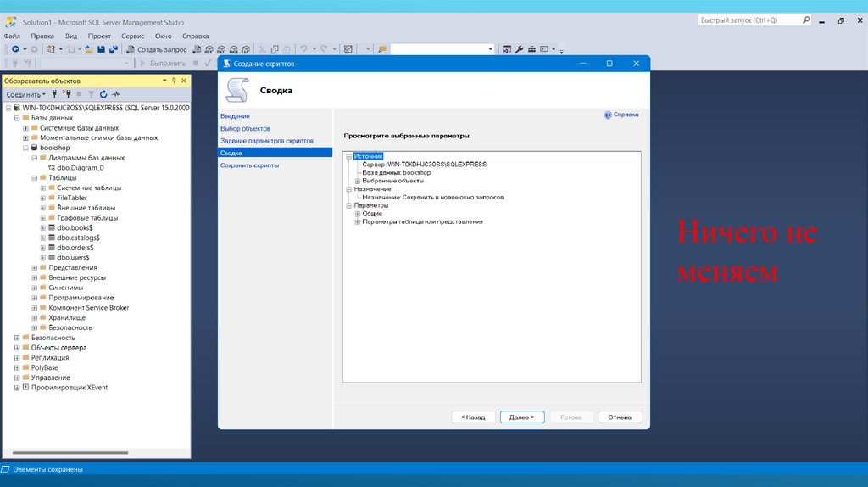Screen dimensions: 868x487
Task: Expand Выбранные объекты in summary tree
Action: [357, 182]
